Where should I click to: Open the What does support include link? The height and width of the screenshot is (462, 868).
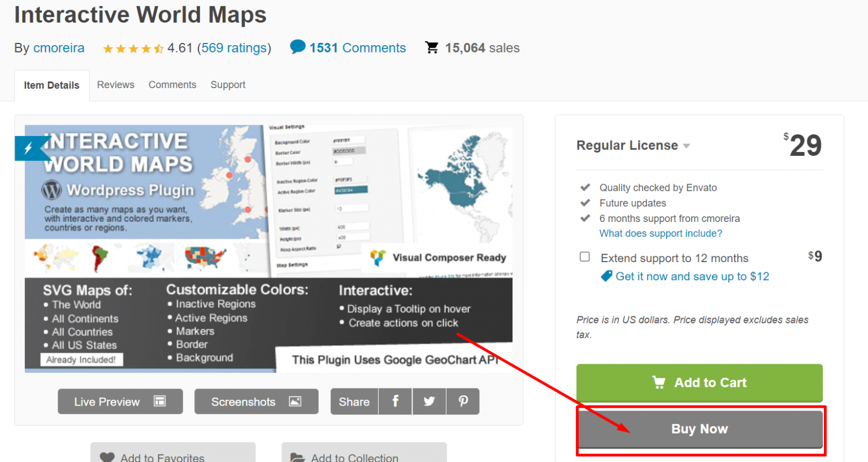[x=660, y=233]
